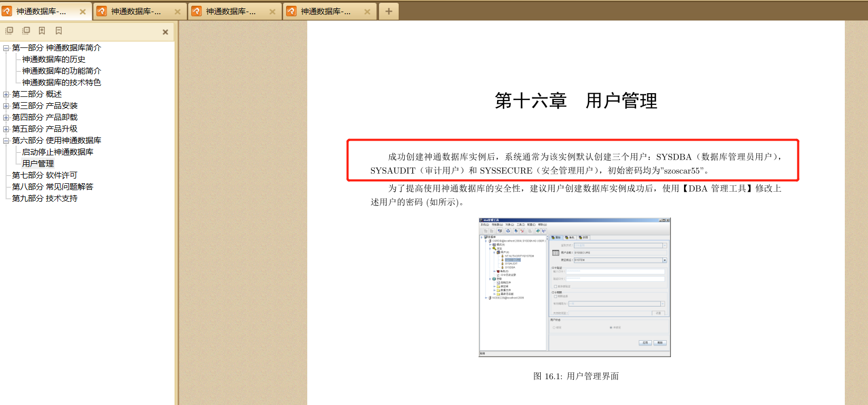Open 启动停止神通数据库 bookmark
868x405 pixels.
click(x=57, y=152)
